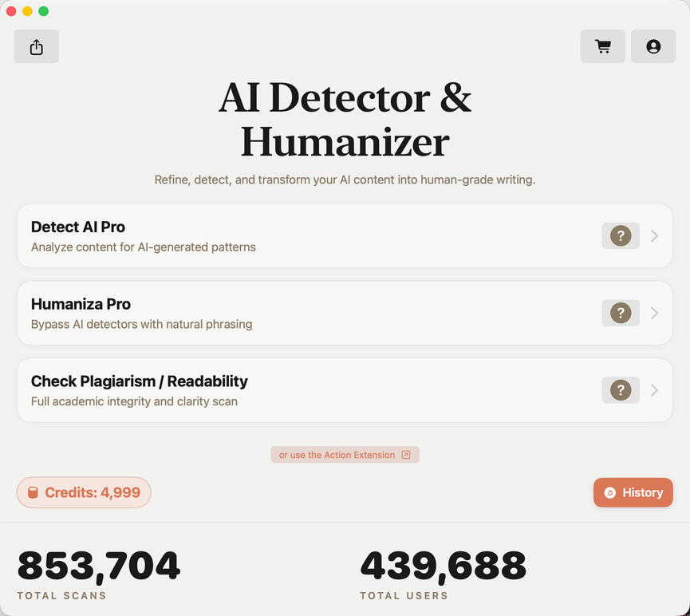Open the History button
The image size is (690, 616).
tap(633, 492)
